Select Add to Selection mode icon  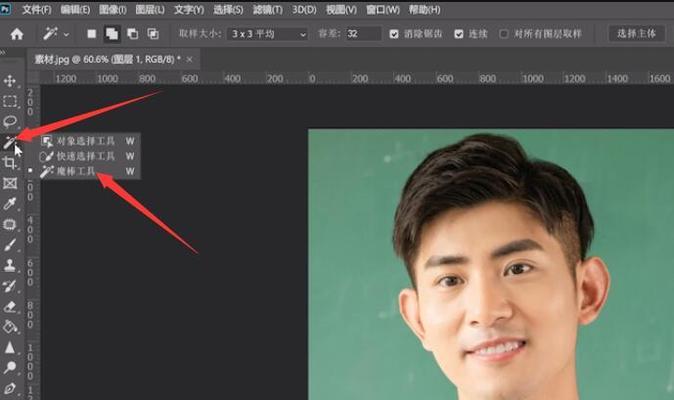point(112,34)
